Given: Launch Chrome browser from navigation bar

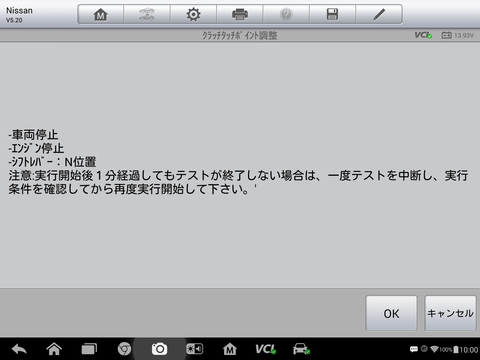Looking at the screenshot, I should (x=124, y=349).
